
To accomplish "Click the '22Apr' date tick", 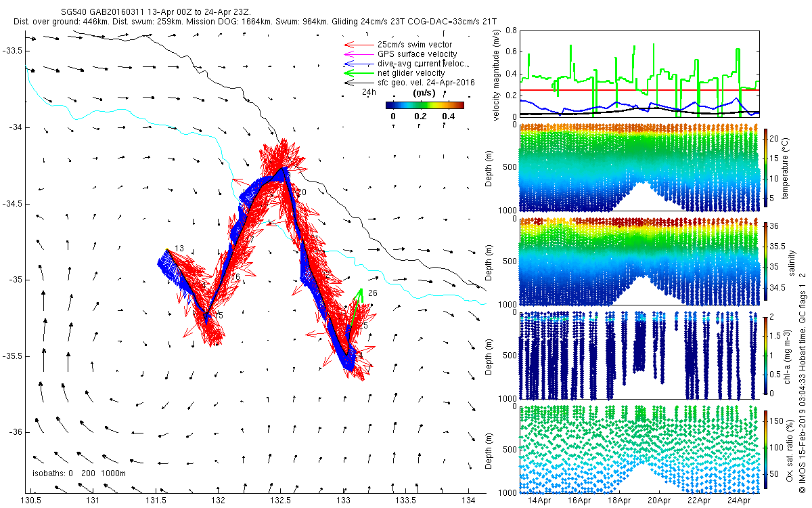I will tap(698, 501).
